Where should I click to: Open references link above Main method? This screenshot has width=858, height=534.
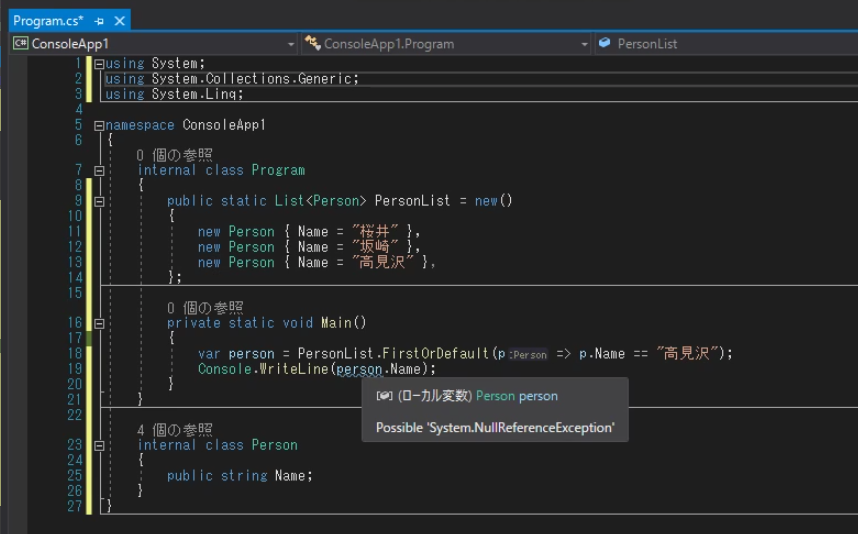pyautogui.click(x=205, y=308)
